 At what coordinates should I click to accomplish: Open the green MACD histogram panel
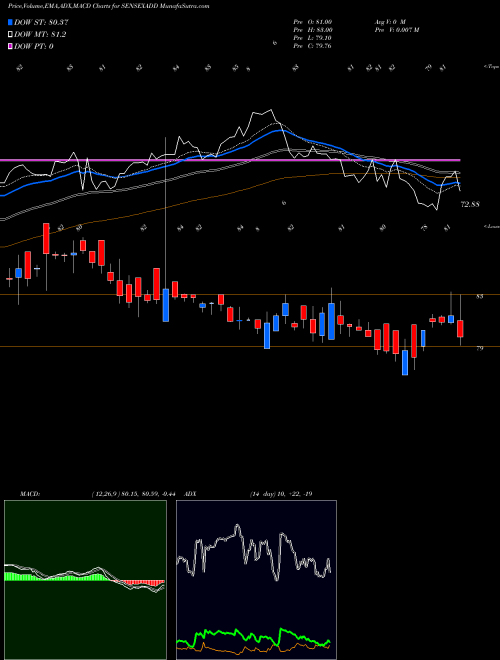tap(85, 580)
